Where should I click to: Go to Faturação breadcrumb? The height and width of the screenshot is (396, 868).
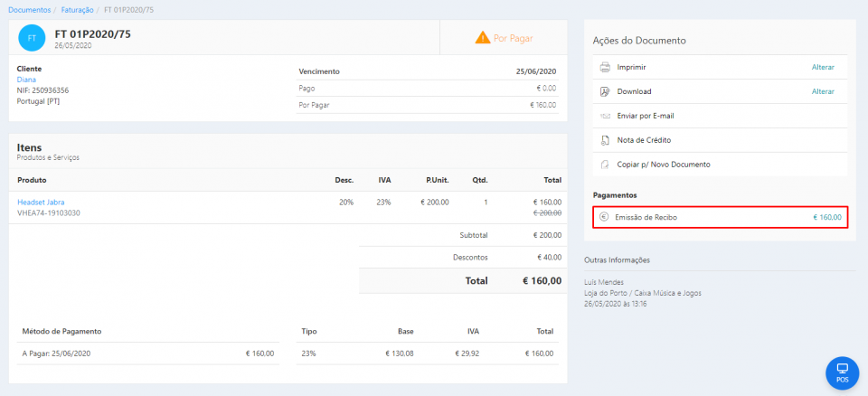click(76, 10)
